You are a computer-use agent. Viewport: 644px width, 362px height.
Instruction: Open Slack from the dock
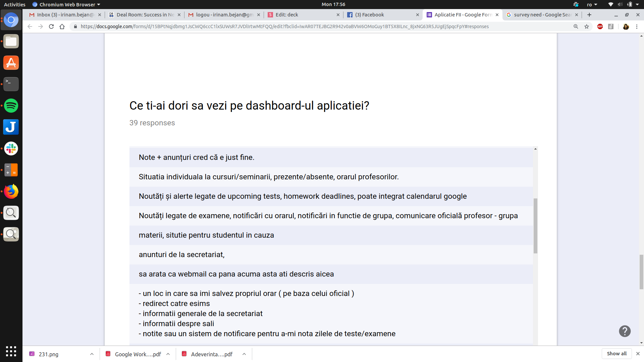point(11,148)
